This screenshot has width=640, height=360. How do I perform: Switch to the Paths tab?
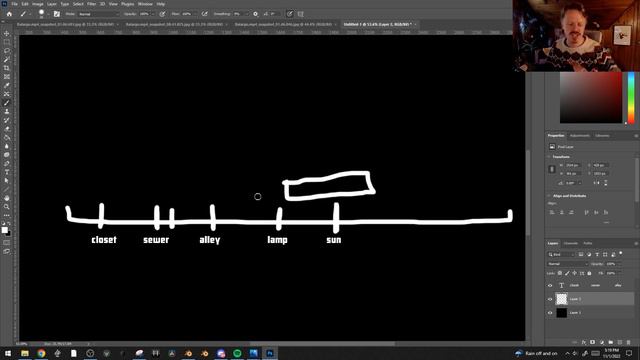pyautogui.click(x=588, y=243)
